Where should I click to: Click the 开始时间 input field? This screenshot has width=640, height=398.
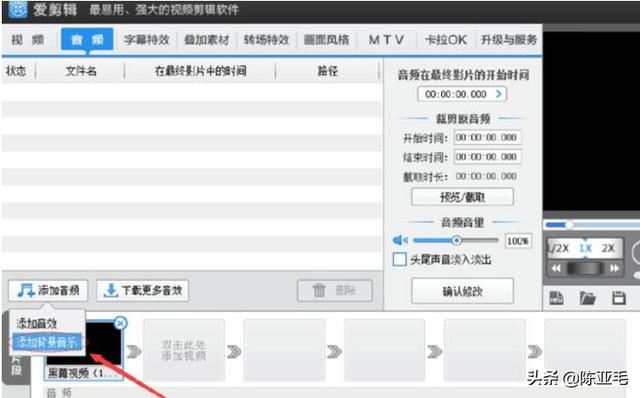pyautogui.click(x=487, y=138)
